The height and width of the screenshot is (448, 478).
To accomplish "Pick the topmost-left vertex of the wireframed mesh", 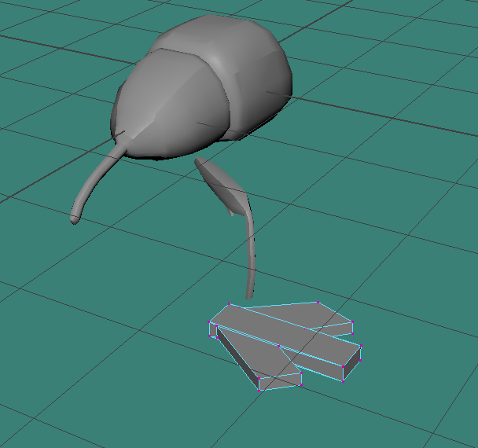I will [x=230, y=304].
